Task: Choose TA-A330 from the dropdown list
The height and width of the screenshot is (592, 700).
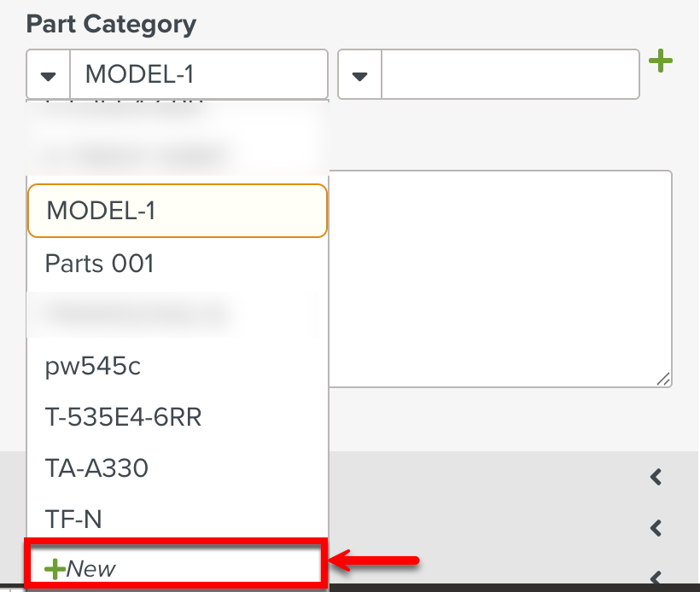Action: click(177, 468)
